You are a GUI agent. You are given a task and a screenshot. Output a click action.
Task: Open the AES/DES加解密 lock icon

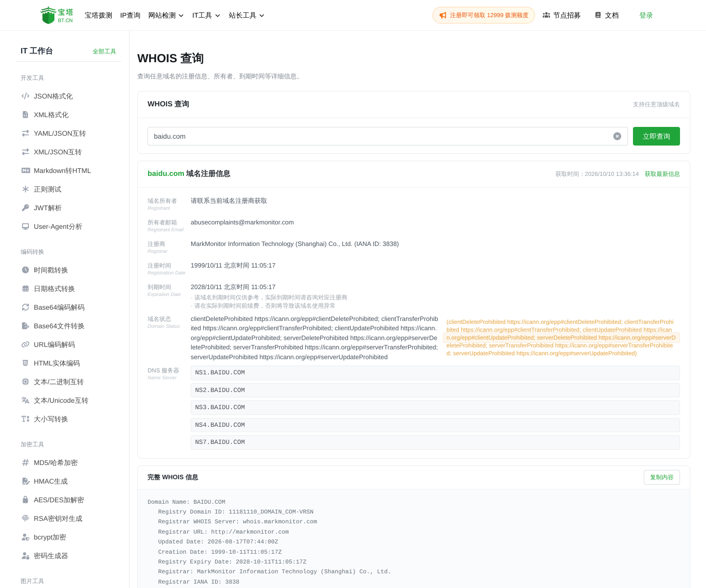tap(25, 500)
